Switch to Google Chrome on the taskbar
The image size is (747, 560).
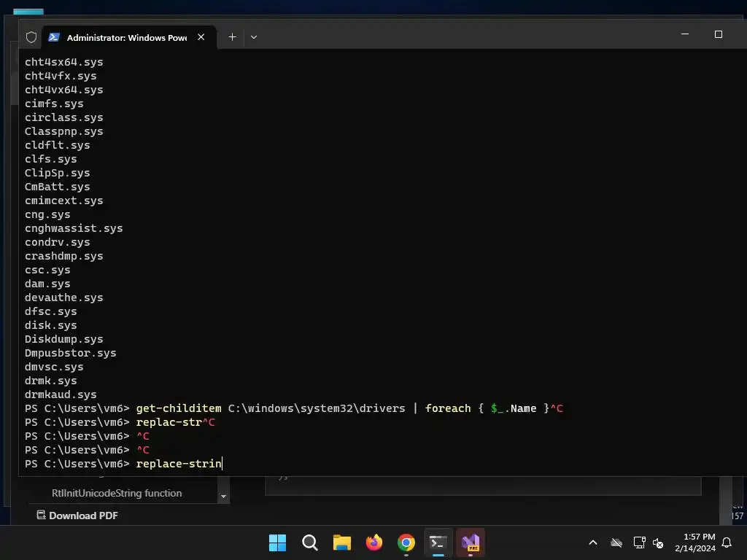pos(406,542)
